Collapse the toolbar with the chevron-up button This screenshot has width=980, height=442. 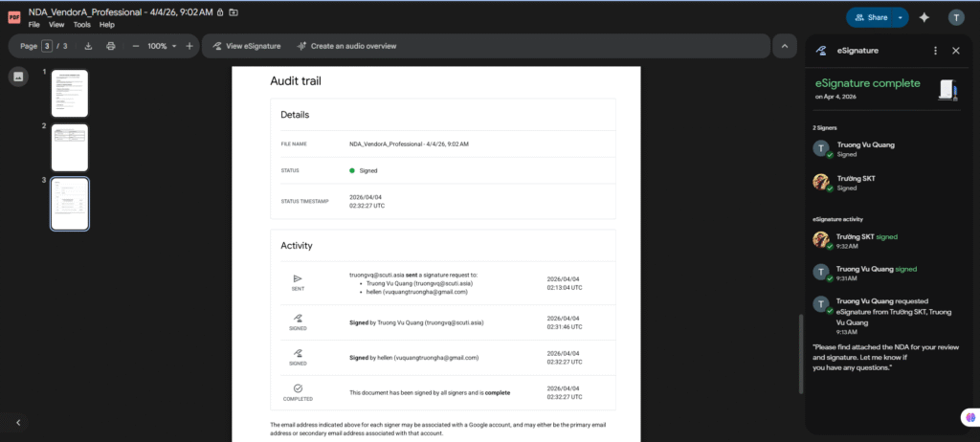pyautogui.click(x=784, y=46)
